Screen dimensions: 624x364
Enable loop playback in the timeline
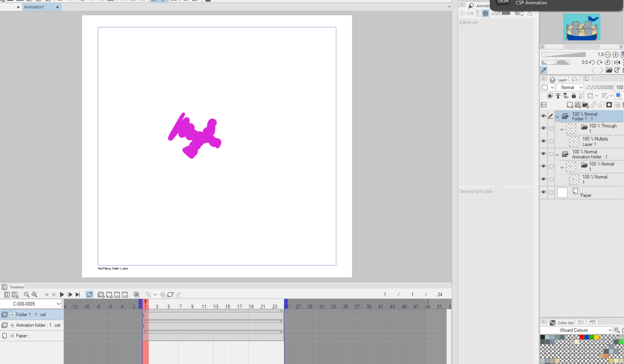89,294
